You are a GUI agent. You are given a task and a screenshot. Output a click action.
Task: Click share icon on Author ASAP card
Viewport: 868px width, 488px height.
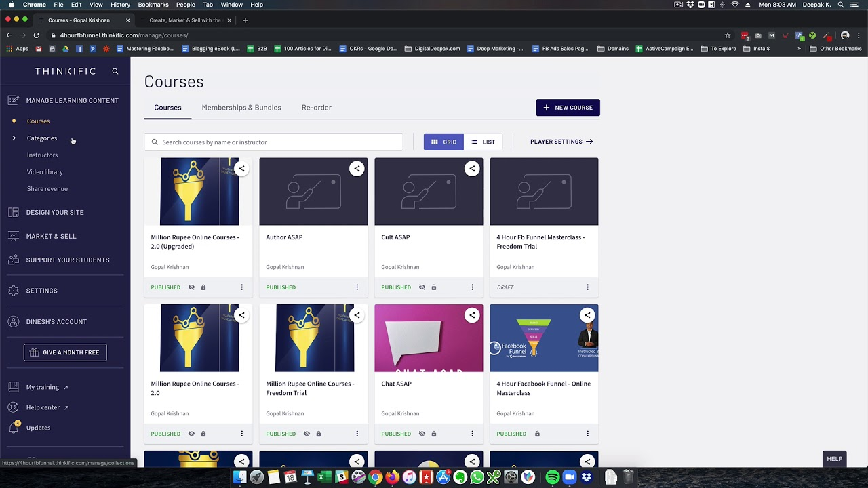point(357,169)
